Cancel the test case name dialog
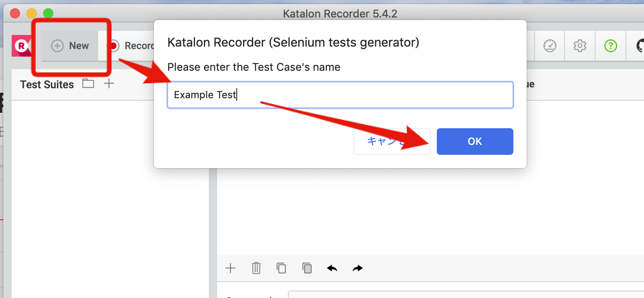 tap(391, 142)
